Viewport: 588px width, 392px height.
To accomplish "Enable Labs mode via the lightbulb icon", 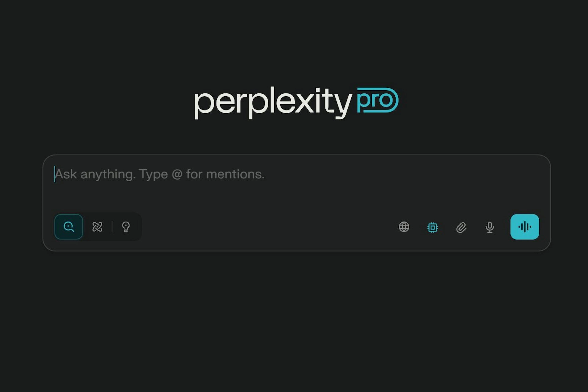I will click(126, 227).
